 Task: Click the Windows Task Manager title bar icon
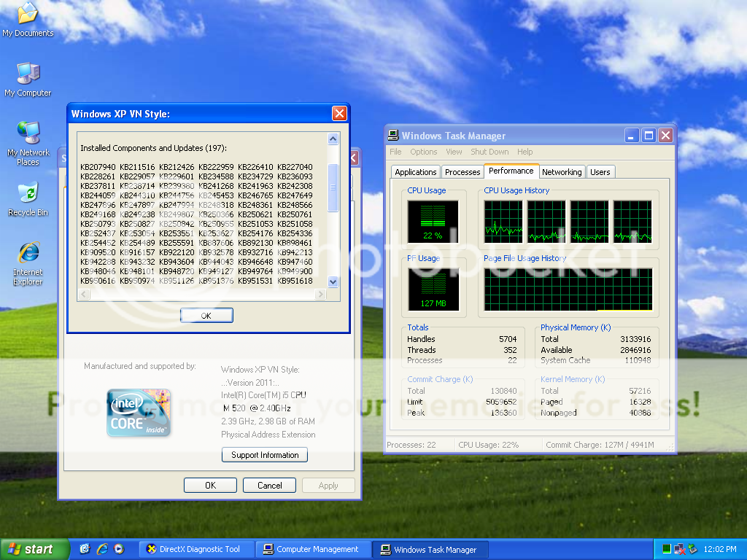click(x=393, y=135)
